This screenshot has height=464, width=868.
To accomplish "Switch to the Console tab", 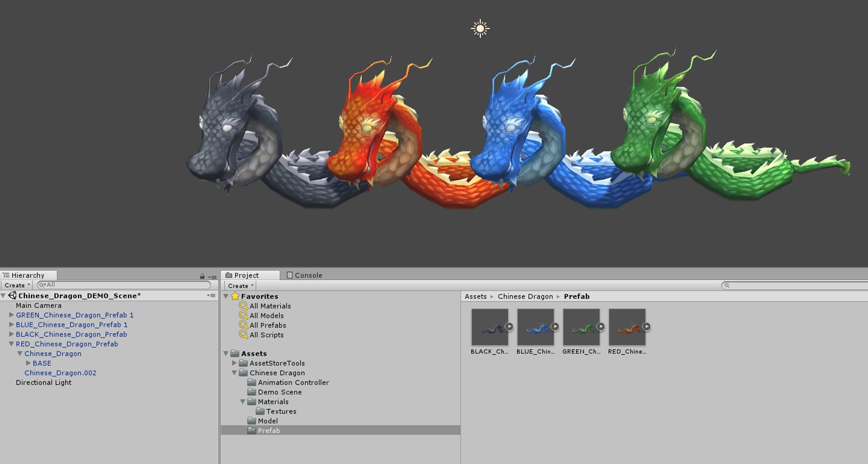I will pyautogui.click(x=304, y=275).
